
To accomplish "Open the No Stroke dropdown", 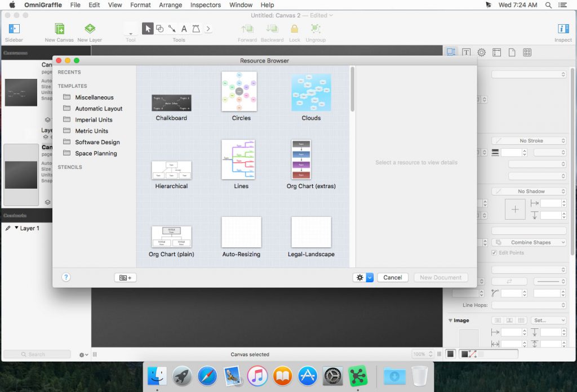I will coord(529,140).
